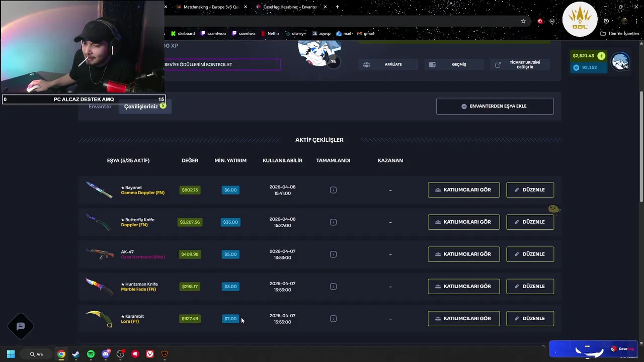Click the $3,267.56 value badge
Image resolution: width=644 pixels, height=362 pixels.
190,222
